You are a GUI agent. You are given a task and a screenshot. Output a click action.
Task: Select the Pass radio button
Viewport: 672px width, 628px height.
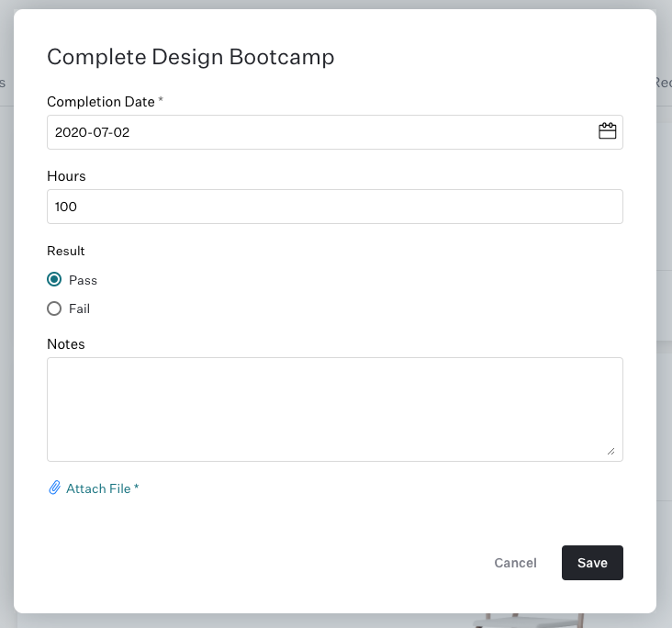click(54, 279)
